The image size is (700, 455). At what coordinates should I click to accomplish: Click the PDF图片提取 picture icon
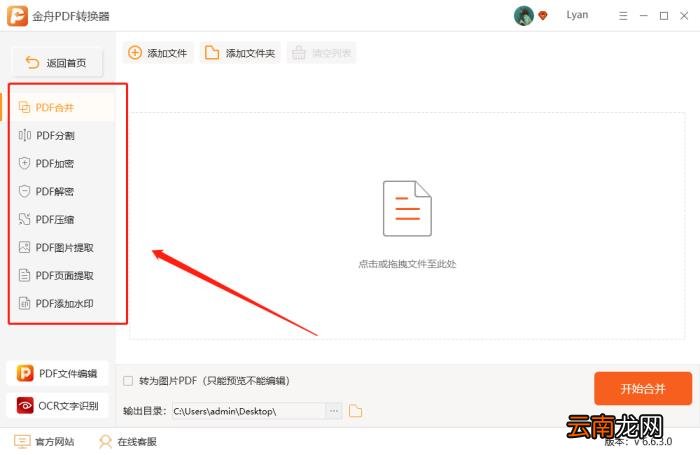(x=25, y=247)
